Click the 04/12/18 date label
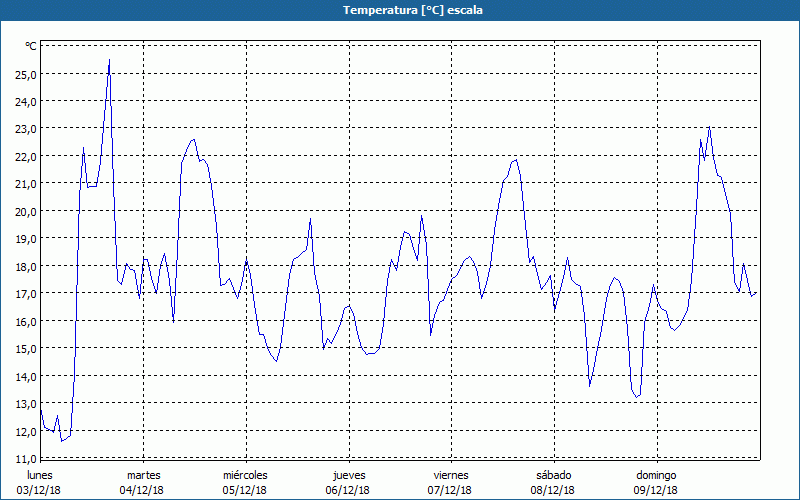 (x=142, y=490)
